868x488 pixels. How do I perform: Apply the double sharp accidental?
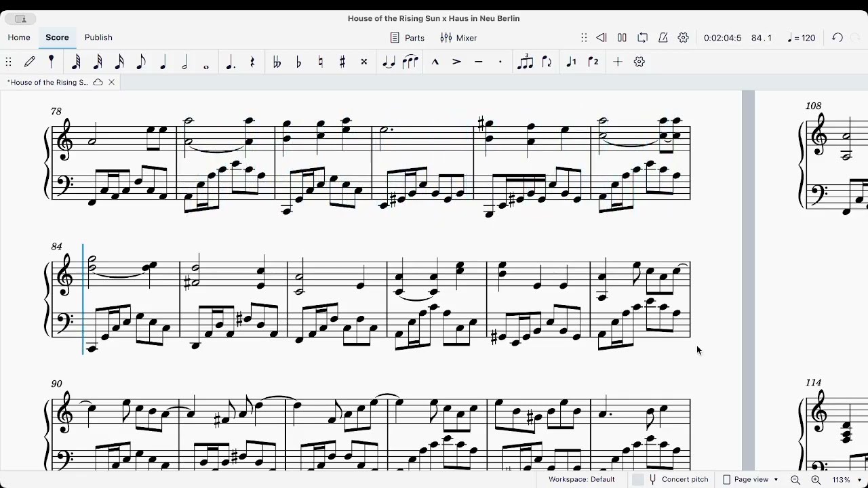(364, 62)
